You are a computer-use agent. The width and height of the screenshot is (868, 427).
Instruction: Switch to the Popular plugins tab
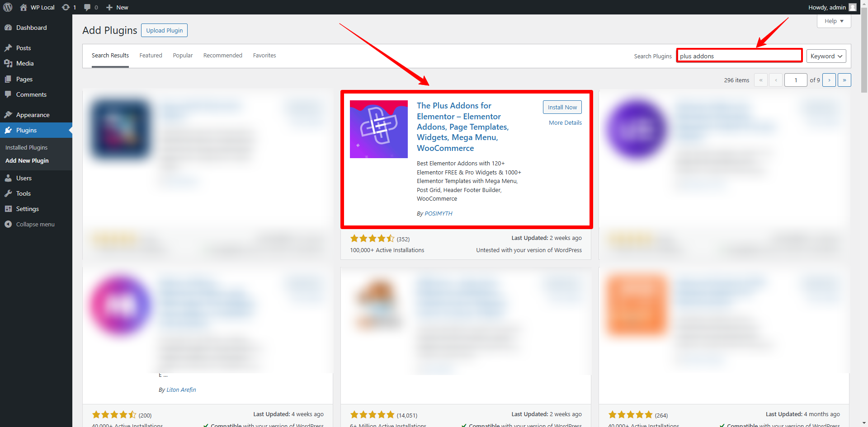click(x=183, y=56)
